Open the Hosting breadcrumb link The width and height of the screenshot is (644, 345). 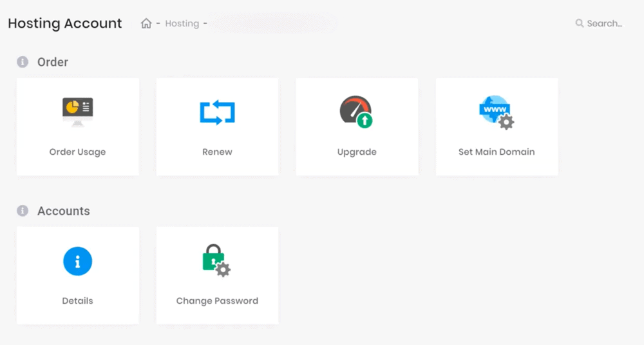[182, 23]
